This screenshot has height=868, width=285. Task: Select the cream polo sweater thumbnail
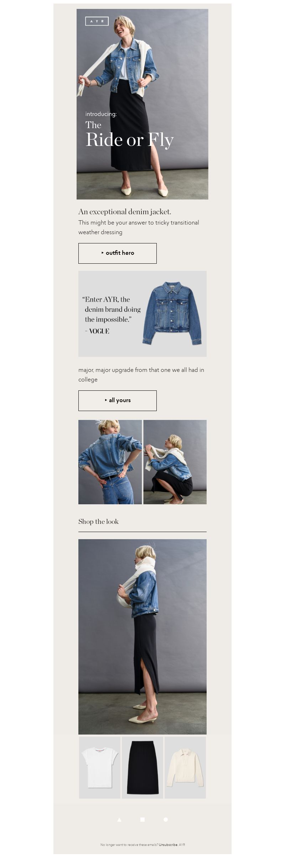(x=185, y=768)
